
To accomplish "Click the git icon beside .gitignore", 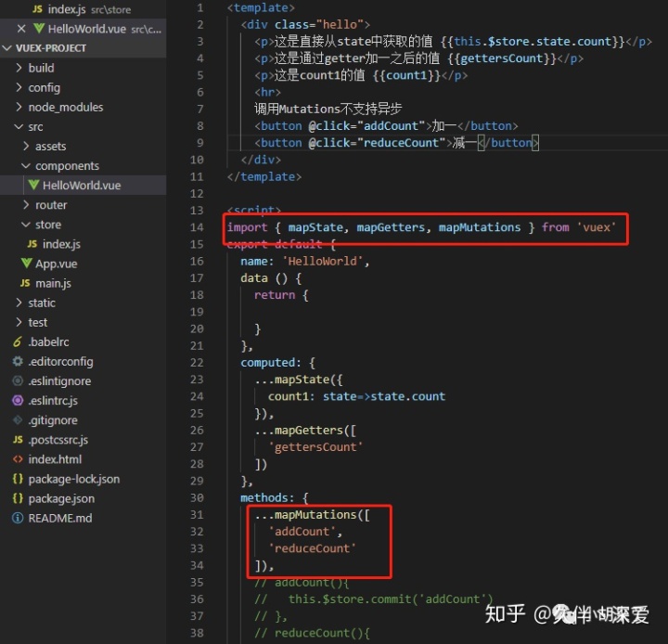I will pyautogui.click(x=18, y=420).
